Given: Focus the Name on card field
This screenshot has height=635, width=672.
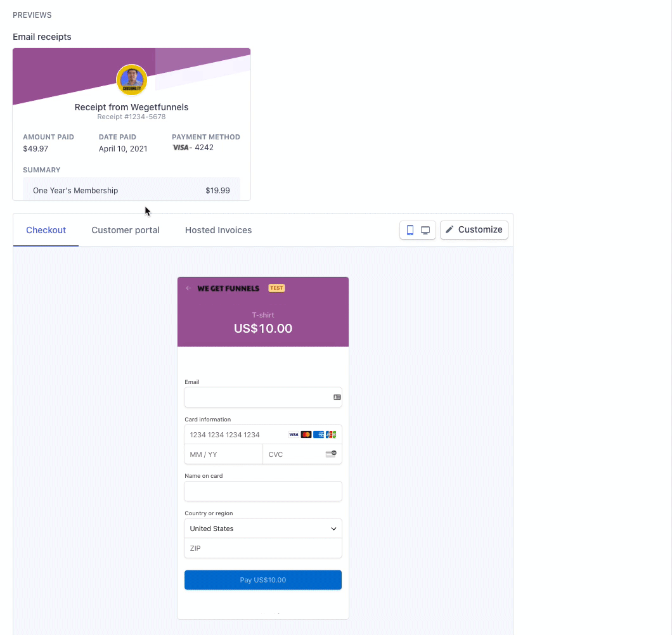Looking at the screenshot, I should (263, 491).
